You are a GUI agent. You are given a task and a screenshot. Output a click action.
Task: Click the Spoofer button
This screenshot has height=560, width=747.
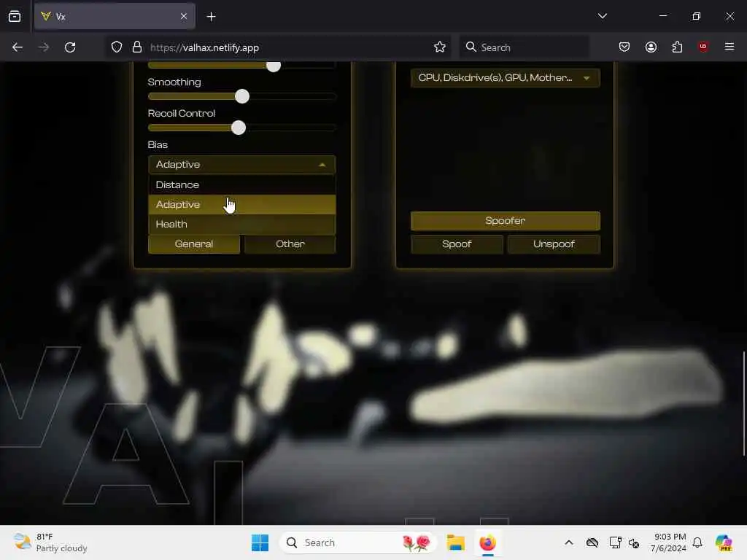tap(505, 221)
